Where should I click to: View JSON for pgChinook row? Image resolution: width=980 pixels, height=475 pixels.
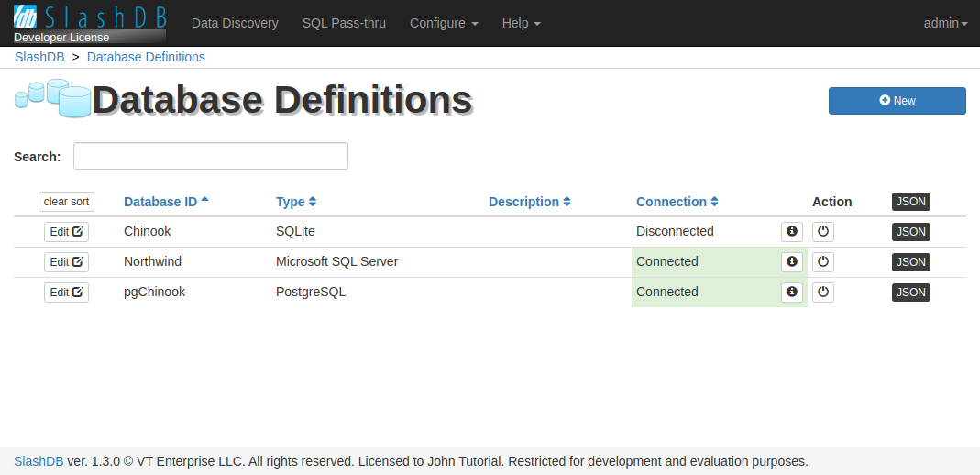[911, 292]
